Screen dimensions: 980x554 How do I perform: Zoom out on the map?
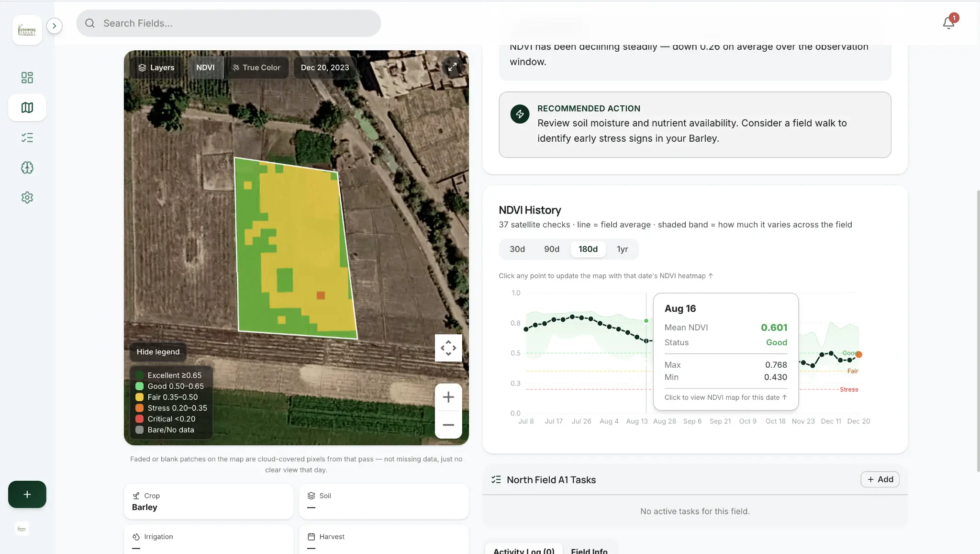448,425
